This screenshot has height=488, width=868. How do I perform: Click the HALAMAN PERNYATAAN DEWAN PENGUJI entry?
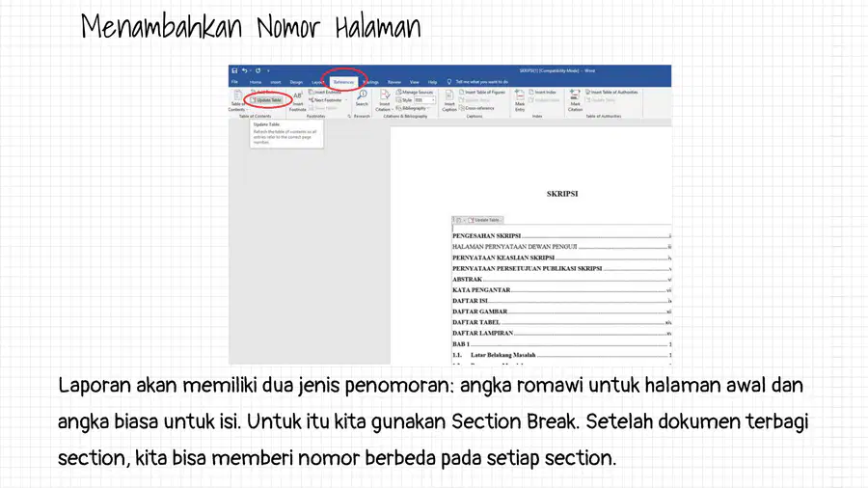[561, 247]
